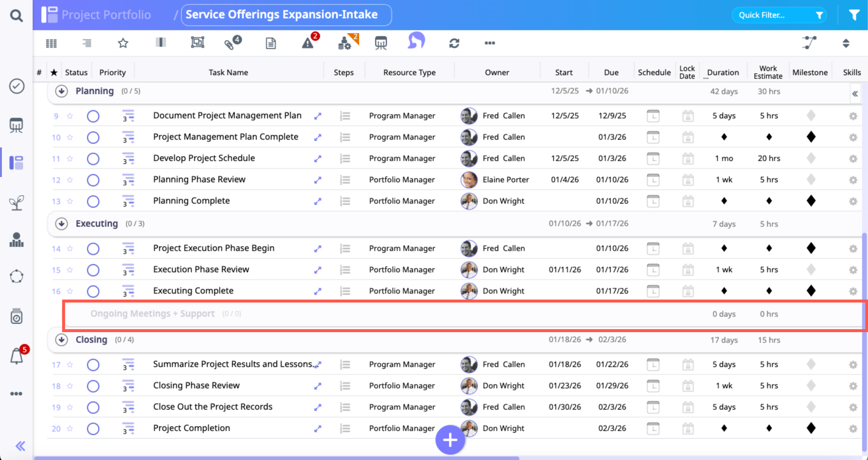This screenshot has height=460, width=868.
Task: Collapse the Executing section
Action: (x=61, y=223)
